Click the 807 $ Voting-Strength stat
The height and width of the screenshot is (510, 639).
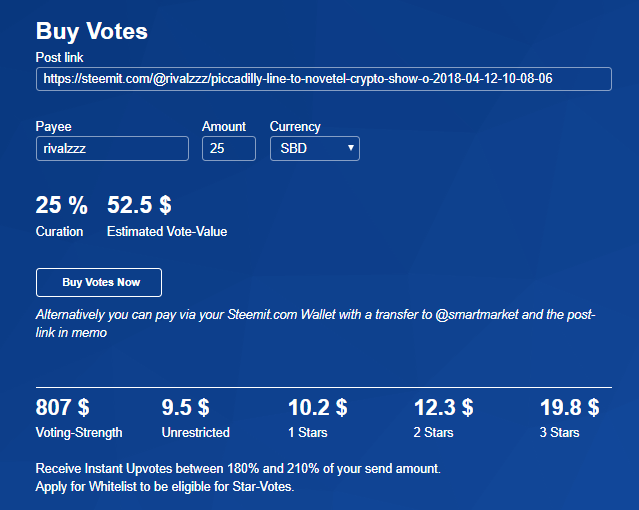62,407
